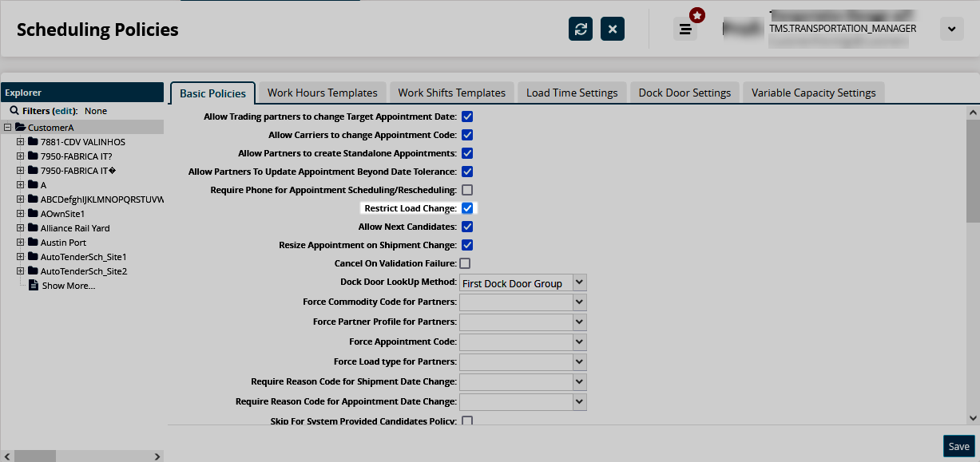Expand the Alliance Rail Yard node
Image resolution: width=980 pixels, height=462 pixels.
pyautogui.click(x=20, y=228)
